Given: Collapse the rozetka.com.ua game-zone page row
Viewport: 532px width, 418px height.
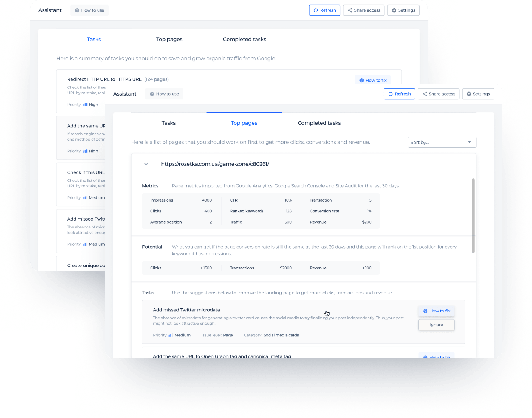Looking at the screenshot, I should click(146, 164).
